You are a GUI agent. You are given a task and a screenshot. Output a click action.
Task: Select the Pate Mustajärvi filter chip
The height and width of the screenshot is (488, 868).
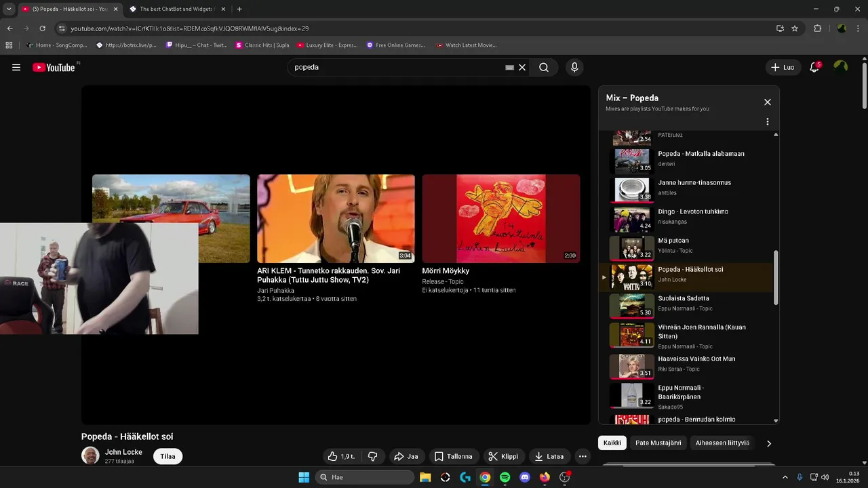point(658,443)
